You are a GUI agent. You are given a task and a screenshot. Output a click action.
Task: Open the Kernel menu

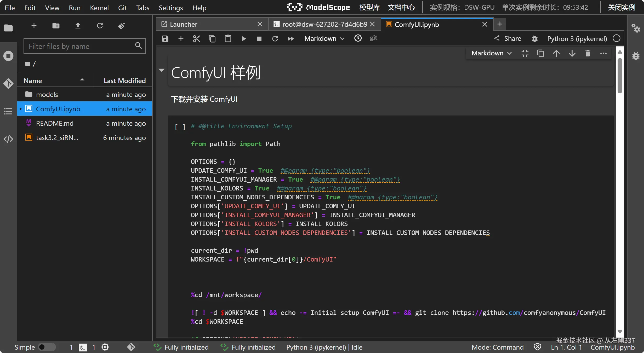pos(99,8)
